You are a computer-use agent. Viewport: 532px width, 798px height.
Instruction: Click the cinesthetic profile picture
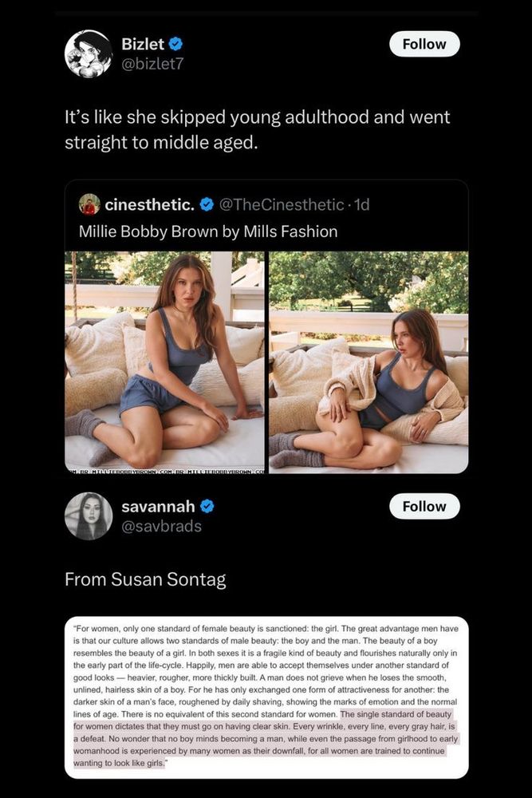click(88, 204)
